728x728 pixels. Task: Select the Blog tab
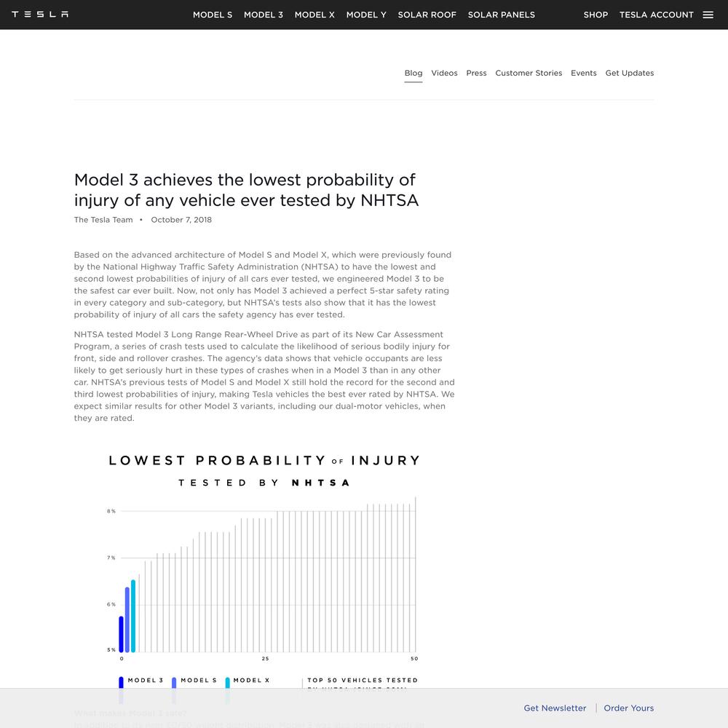(x=414, y=74)
